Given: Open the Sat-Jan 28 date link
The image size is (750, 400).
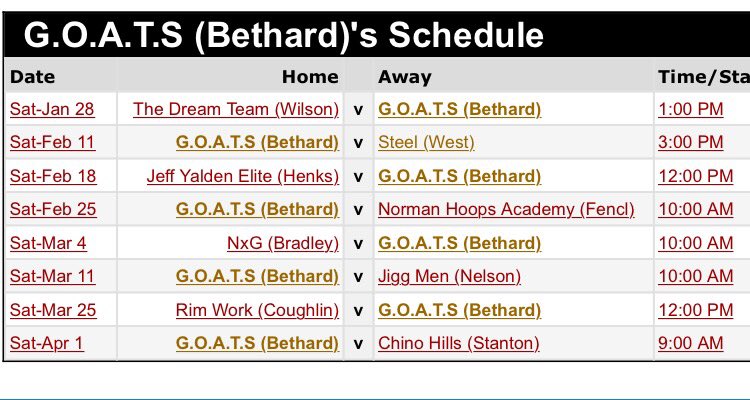Looking at the screenshot, I should 52,109.
